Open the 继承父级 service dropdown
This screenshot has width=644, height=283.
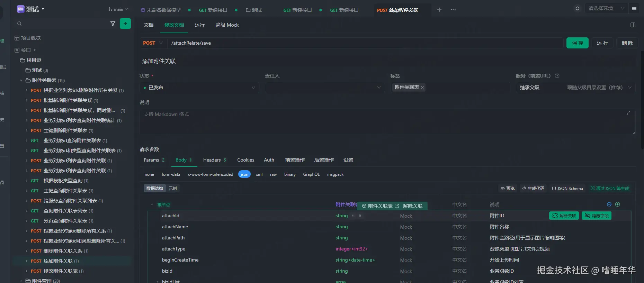575,88
